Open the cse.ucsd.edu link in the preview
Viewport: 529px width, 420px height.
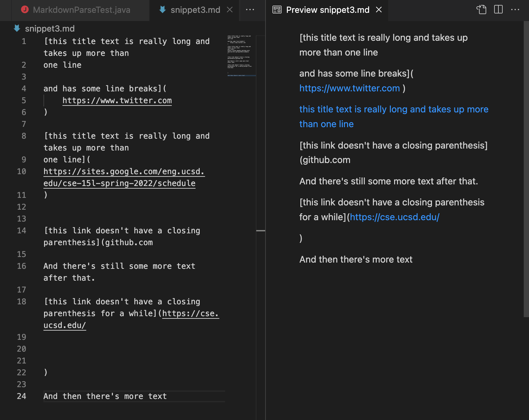394,217
